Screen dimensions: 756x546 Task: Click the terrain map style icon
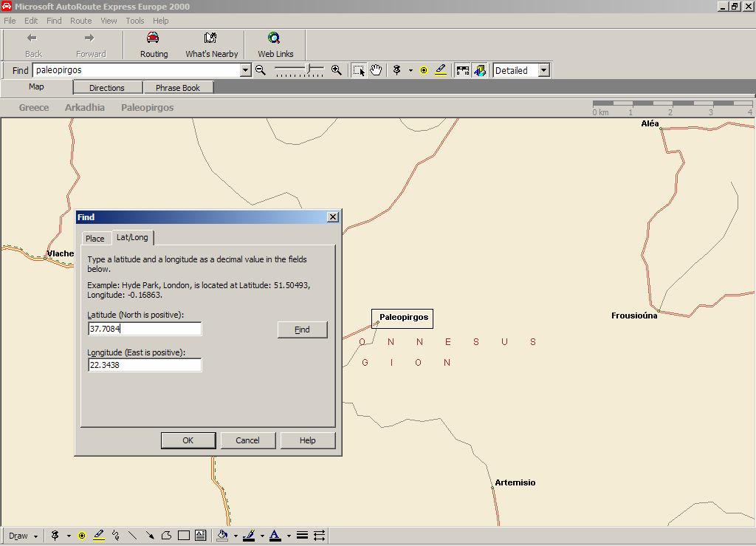tap(480, 70)
